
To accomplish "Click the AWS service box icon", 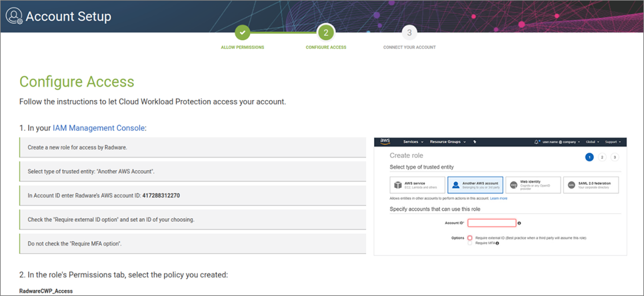I will tap(397, 185).
